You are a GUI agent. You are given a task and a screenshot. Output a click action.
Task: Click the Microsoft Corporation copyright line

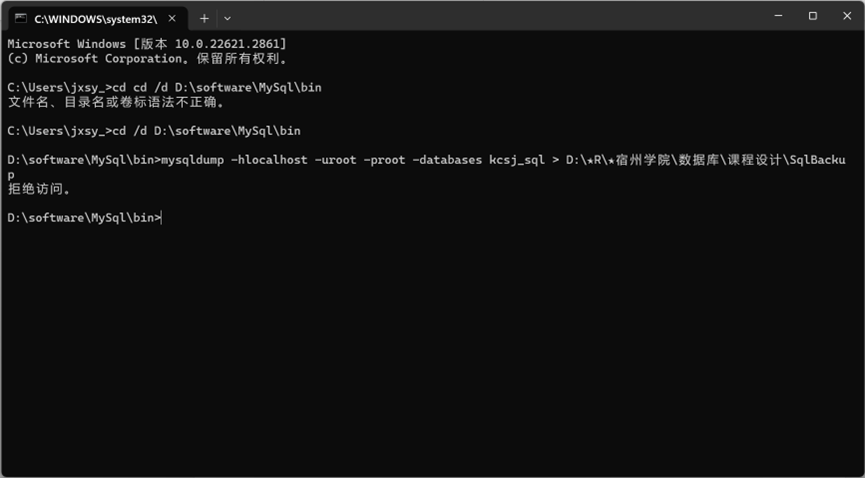click(x=147, y=58)
